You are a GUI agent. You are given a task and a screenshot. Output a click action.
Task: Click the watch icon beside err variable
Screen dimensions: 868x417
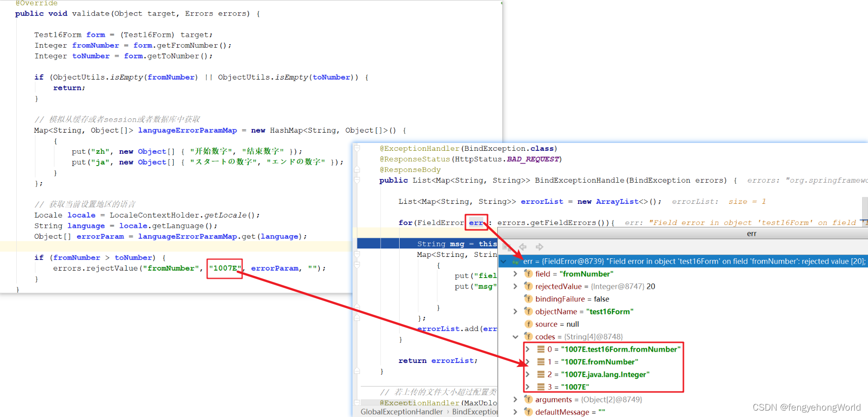515,261
